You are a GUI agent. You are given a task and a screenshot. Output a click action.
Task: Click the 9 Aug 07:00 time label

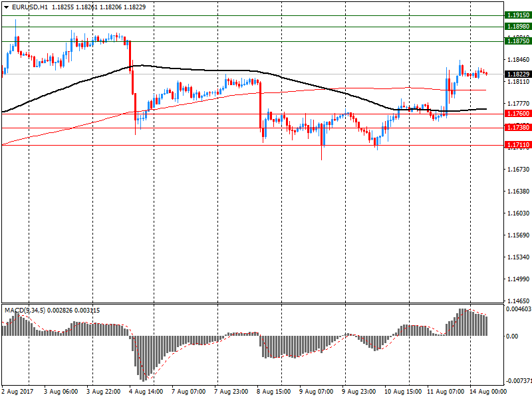[x=317, y=392]
